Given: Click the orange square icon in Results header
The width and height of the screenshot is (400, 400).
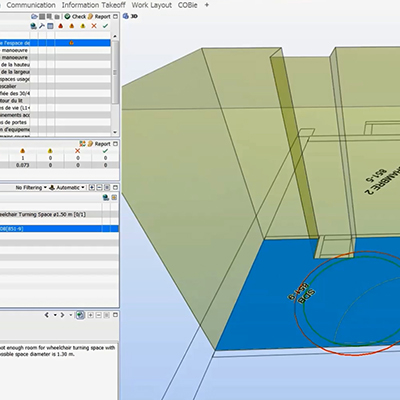Looking at the screenshot, I should (114, 198).
